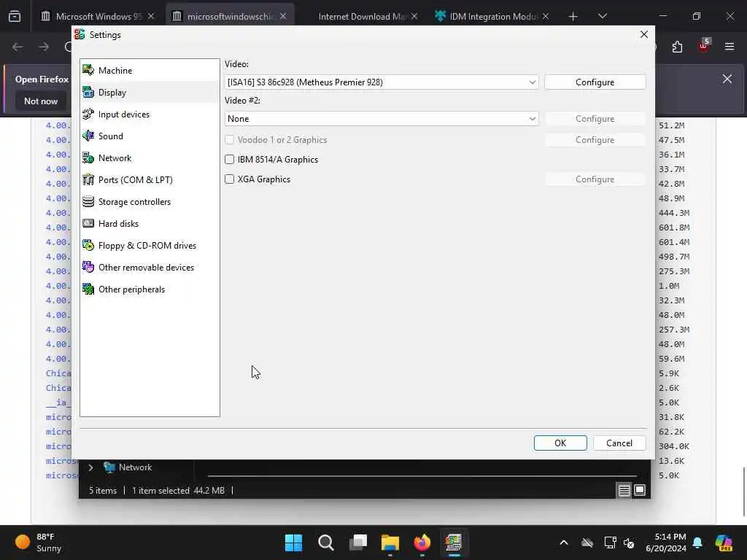Click Not now on Firefox prompt
This screenshot has height=560, width=747.
point(41,101)
